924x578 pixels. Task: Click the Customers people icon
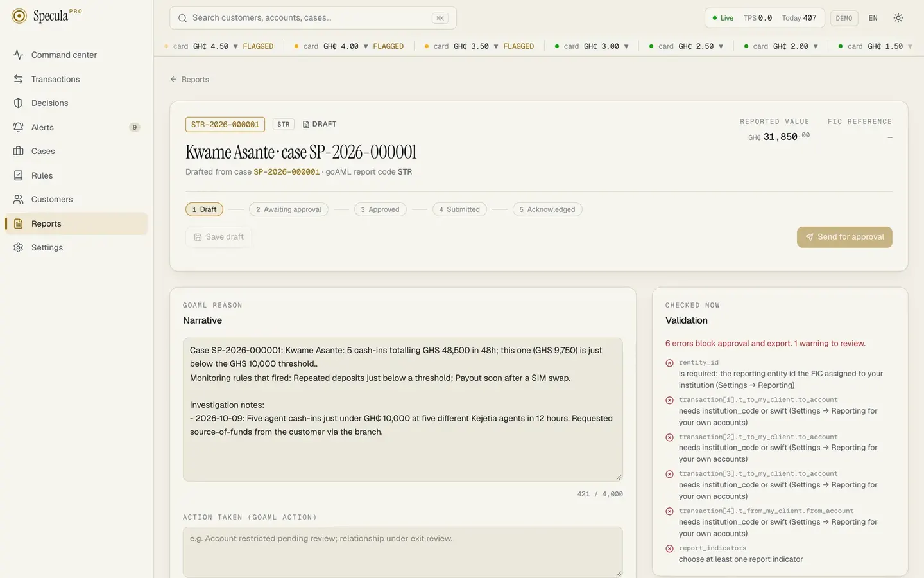tap(18, 199)
